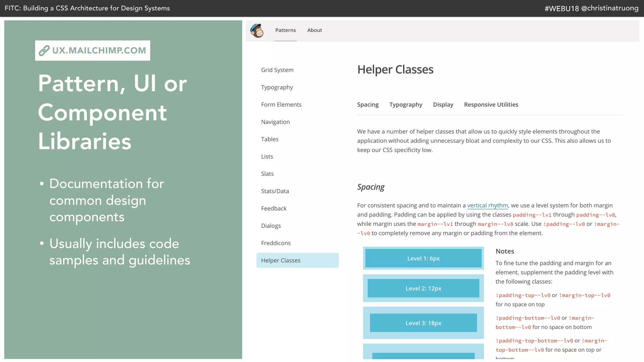
Task: Click the FITC slide title in the header
Action: 87,8
